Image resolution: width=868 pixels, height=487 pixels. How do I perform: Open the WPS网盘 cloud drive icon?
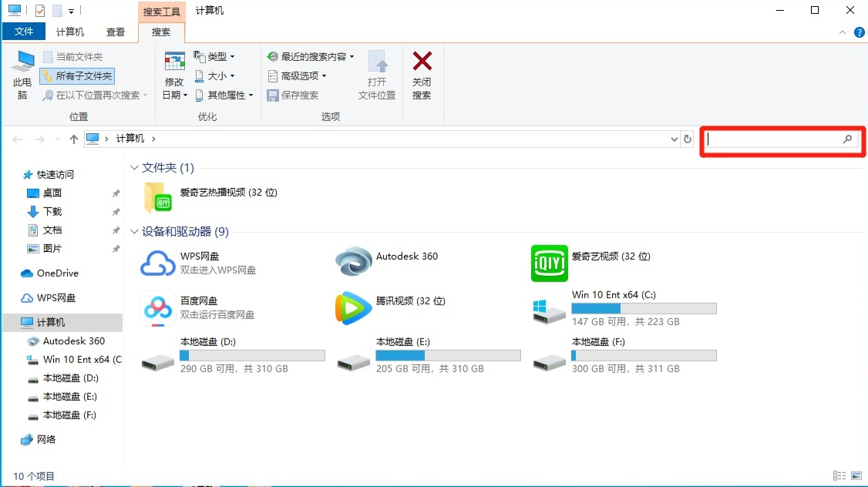pos(158,264)
